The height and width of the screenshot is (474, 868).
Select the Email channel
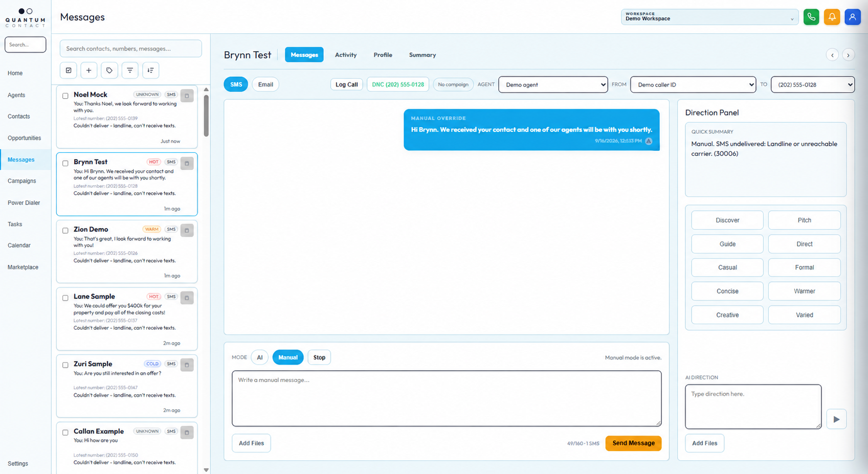coord(265,84)
